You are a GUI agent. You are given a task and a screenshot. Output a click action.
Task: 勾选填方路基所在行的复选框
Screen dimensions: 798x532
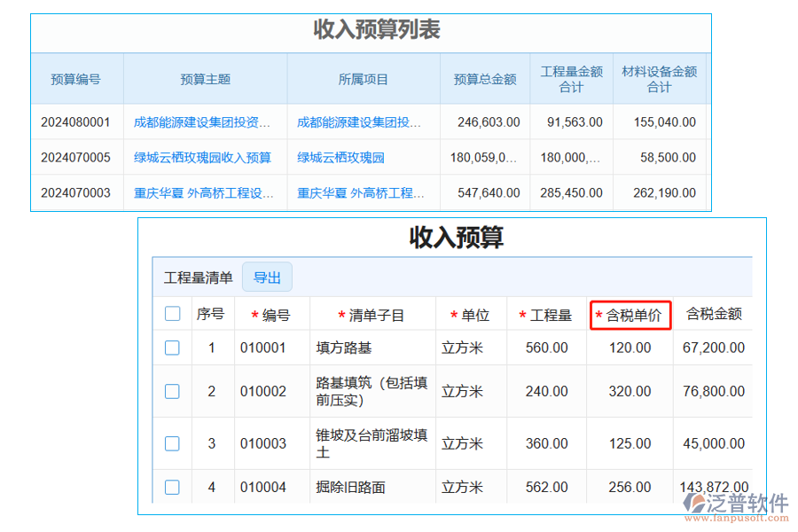[x=172, y=348]
